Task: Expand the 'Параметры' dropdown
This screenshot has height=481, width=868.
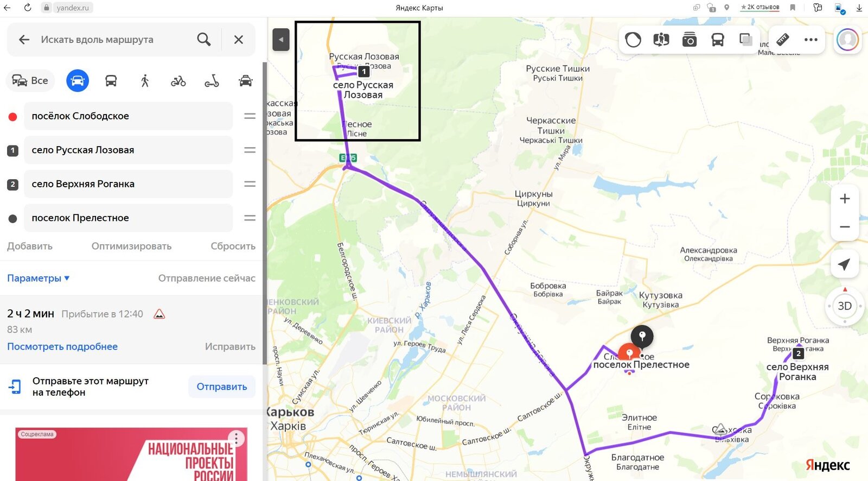Action: 38,279
